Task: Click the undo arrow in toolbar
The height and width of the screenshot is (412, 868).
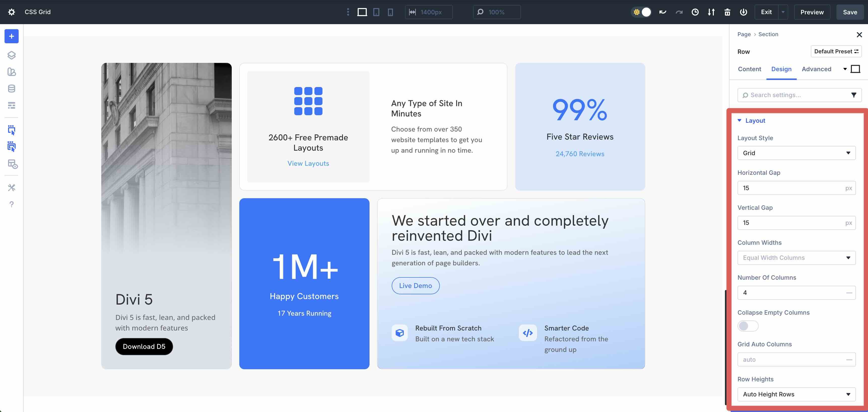Action: pyautogui.click(x=663, y=12)
